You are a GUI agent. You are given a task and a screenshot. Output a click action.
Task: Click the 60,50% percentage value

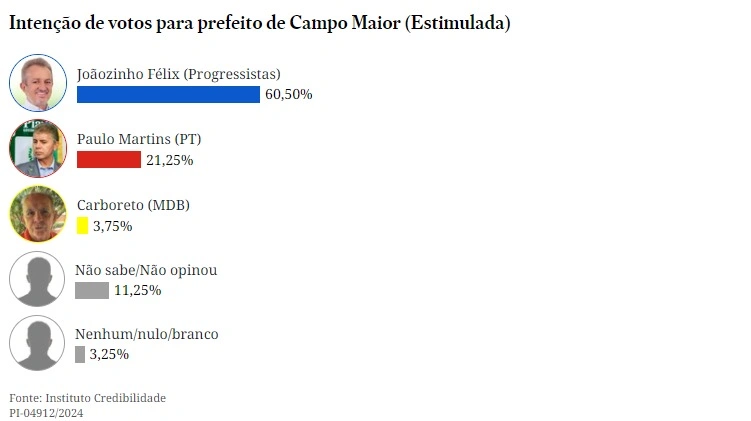[289, 94]
